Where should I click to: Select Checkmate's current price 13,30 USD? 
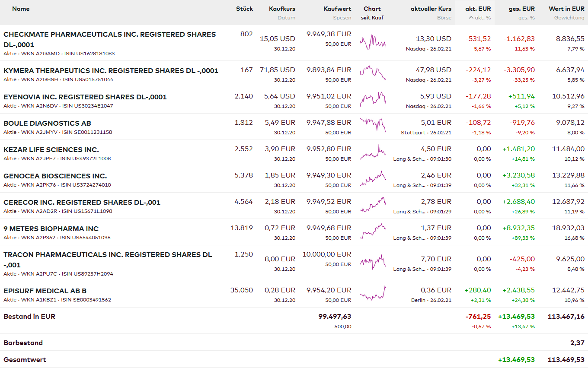(x=434, y=39)
